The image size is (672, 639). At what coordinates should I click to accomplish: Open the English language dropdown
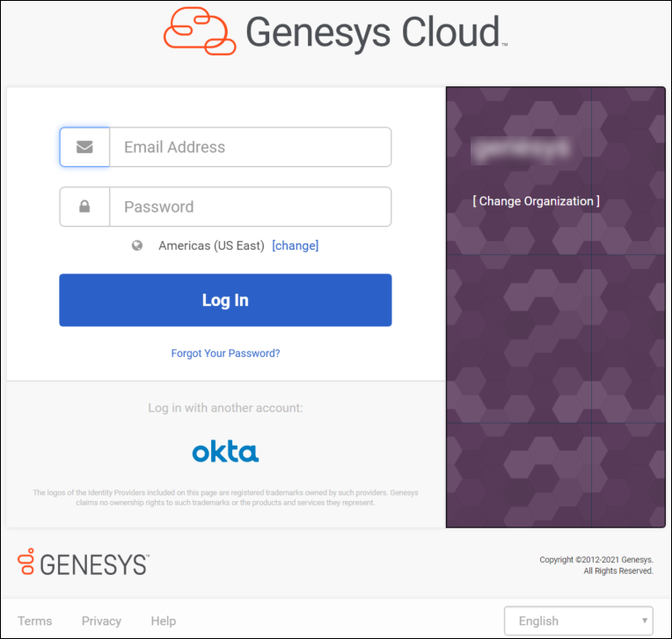tap(579, 621)
